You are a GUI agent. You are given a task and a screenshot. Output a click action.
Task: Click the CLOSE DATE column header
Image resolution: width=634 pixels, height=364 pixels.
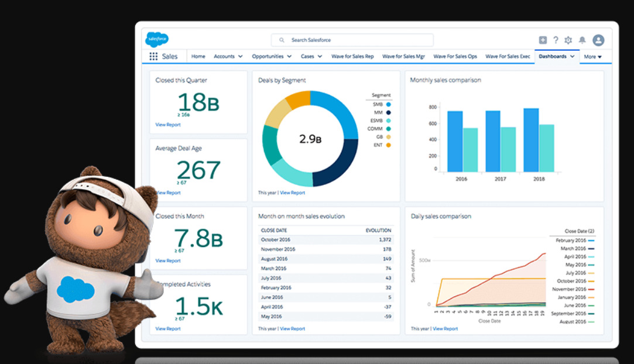pyautogui.click(x=274, y=230)
